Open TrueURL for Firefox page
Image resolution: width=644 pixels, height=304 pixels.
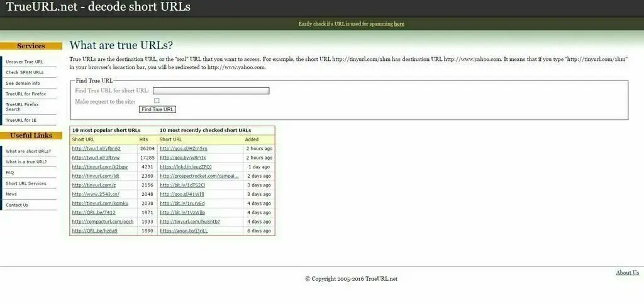click(26, 94)
